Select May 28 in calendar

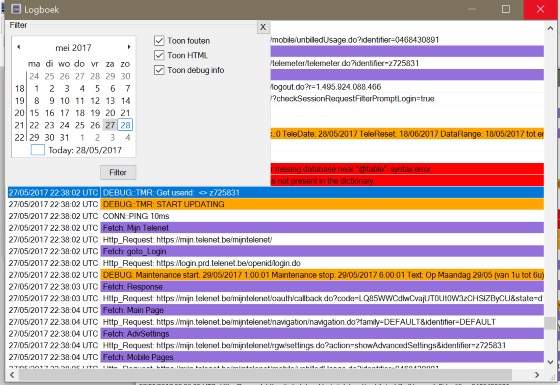125,125
